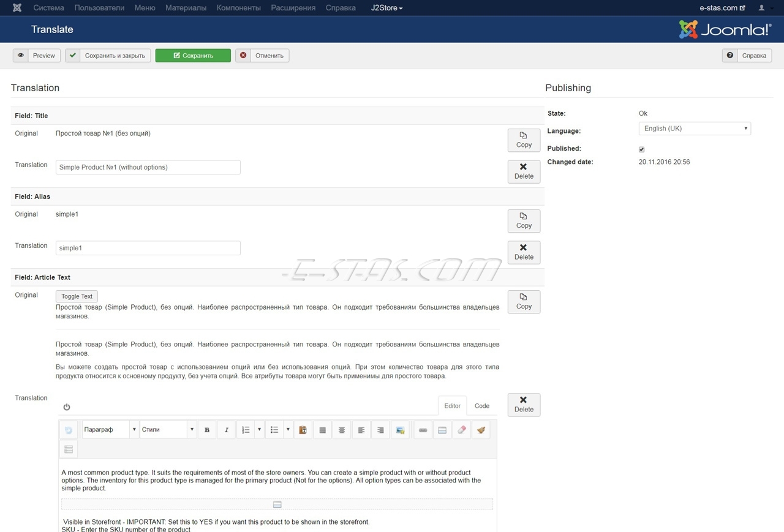
Task: Insert a Read More break
Action: 441,430
